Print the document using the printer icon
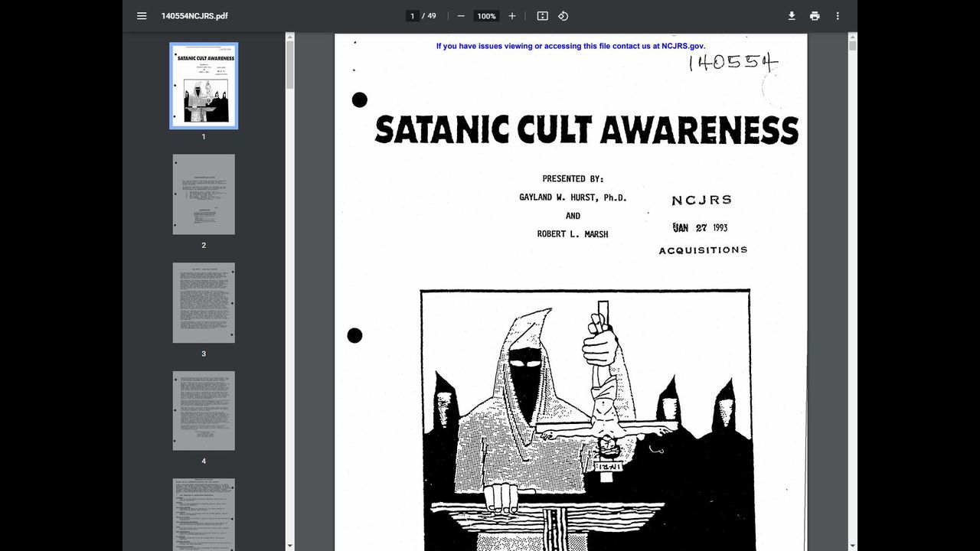Viewport: 980px width, 551px height. pyautogui.click(x=815, y=16)
